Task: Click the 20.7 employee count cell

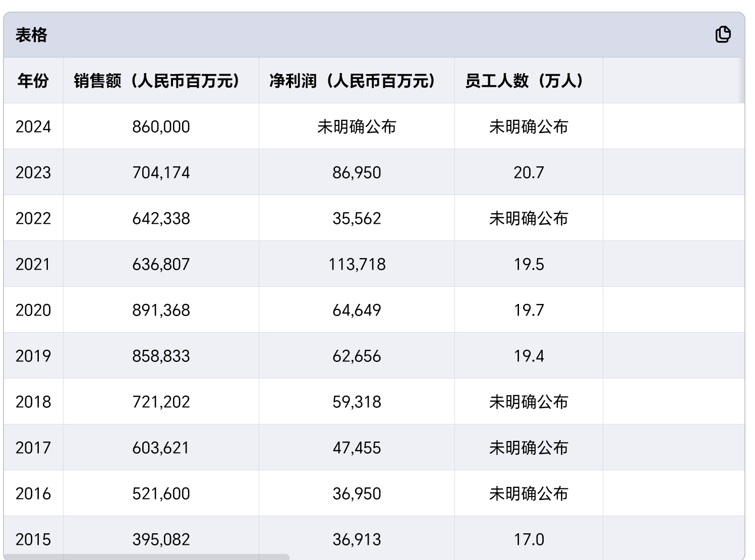Action: (529, 172)
